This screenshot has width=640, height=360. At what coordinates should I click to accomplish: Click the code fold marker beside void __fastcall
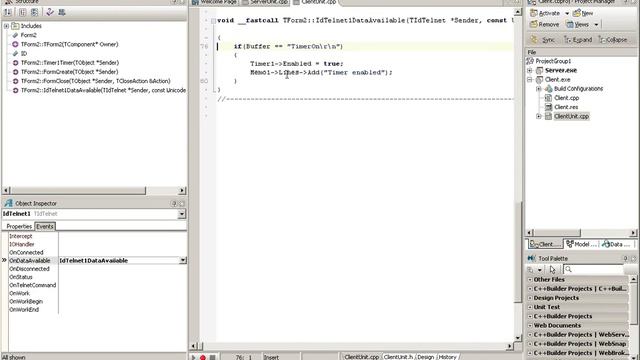pos(213,20)
